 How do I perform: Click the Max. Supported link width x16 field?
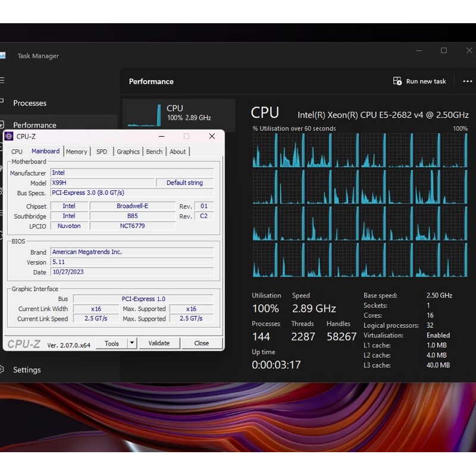tap(191, 309)
